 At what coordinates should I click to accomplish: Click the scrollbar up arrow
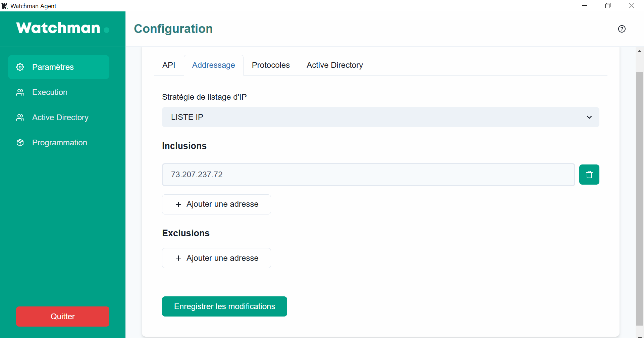640,51
